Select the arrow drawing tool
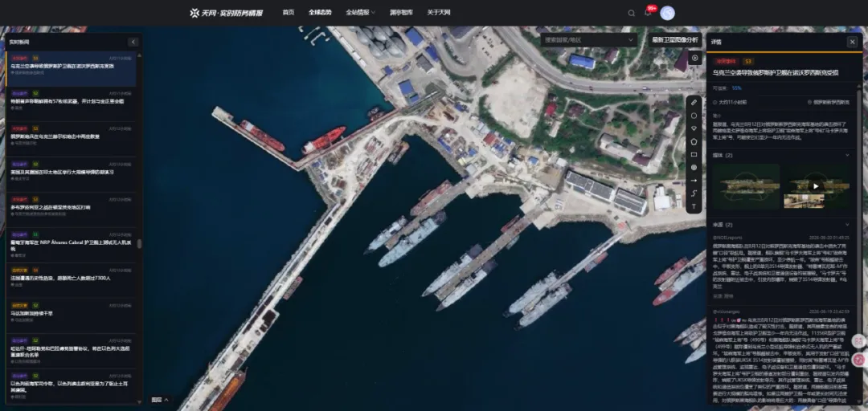 pos(694,181)
